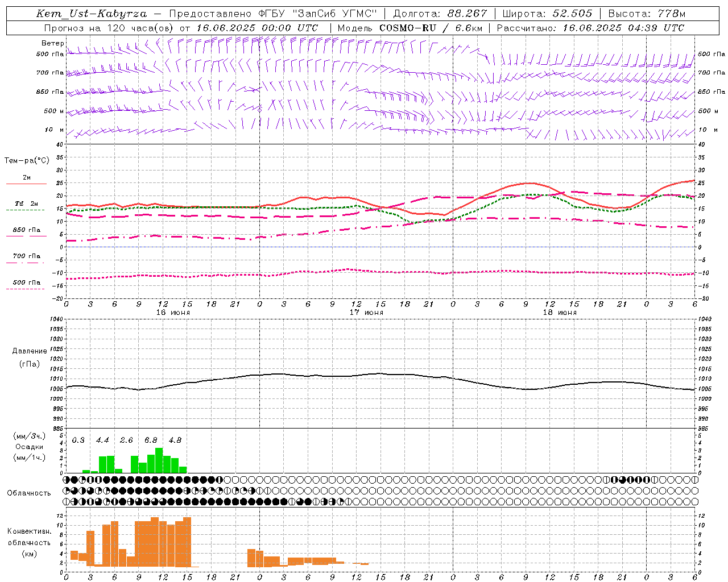Click the Ветер panel label
This screenshot has height=582, width=728.
53,43
